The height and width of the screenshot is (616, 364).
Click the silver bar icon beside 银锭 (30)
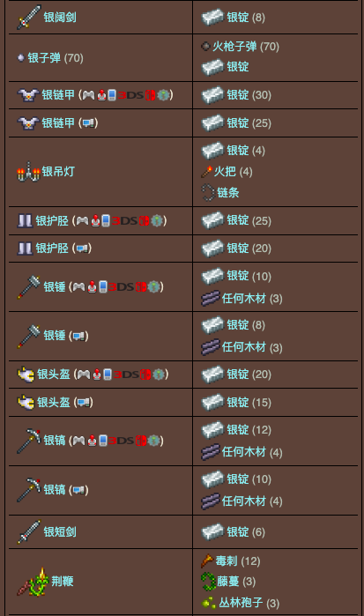tap(212, 94)
